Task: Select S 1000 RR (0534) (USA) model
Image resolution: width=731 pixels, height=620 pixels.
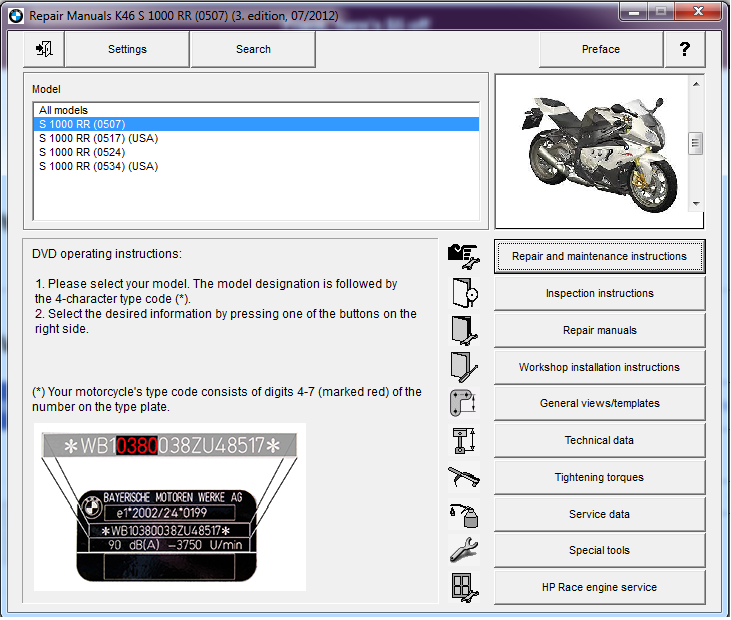Action: click(256, 166)
